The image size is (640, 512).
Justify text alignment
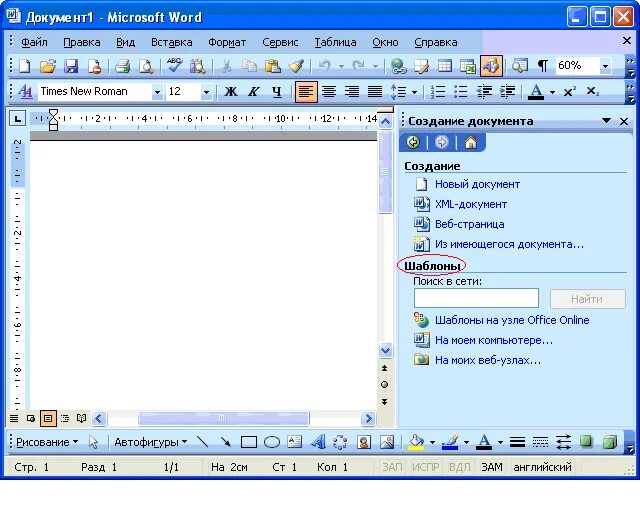(x=375, y=91)
